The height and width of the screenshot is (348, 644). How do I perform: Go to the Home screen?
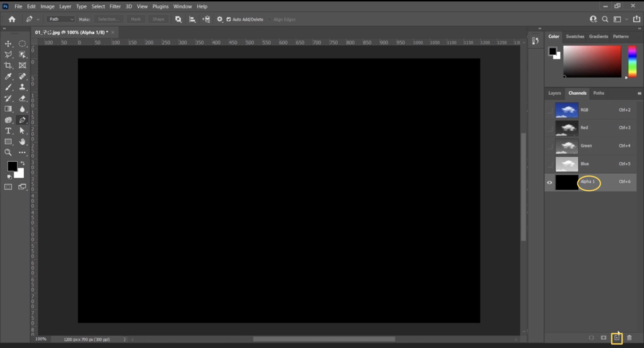(x=12, y=19)
